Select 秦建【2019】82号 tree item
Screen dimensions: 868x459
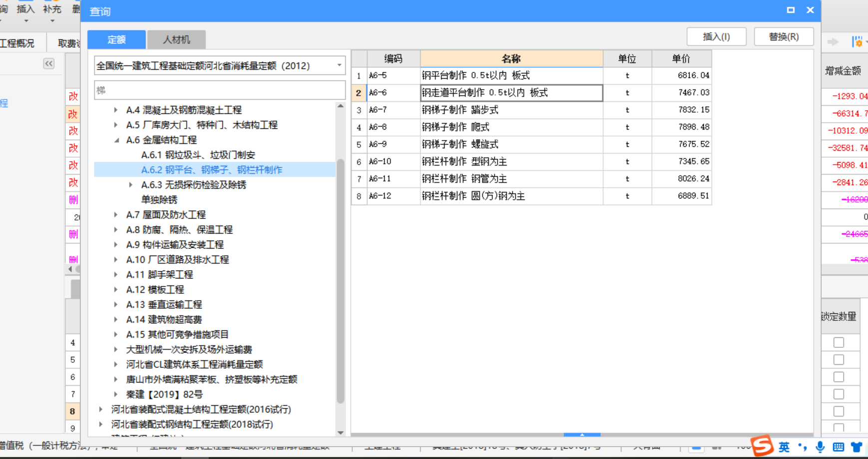[x=164, y=394]
